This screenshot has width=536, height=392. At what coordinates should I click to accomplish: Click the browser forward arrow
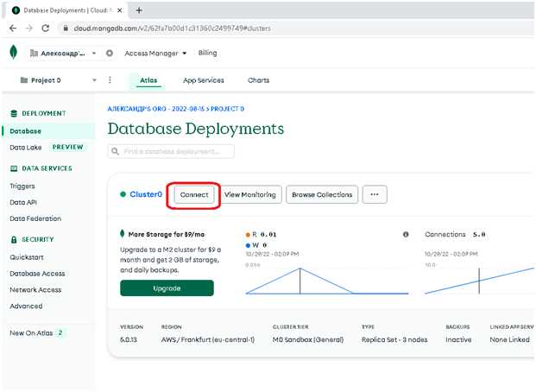click(29, 28)
